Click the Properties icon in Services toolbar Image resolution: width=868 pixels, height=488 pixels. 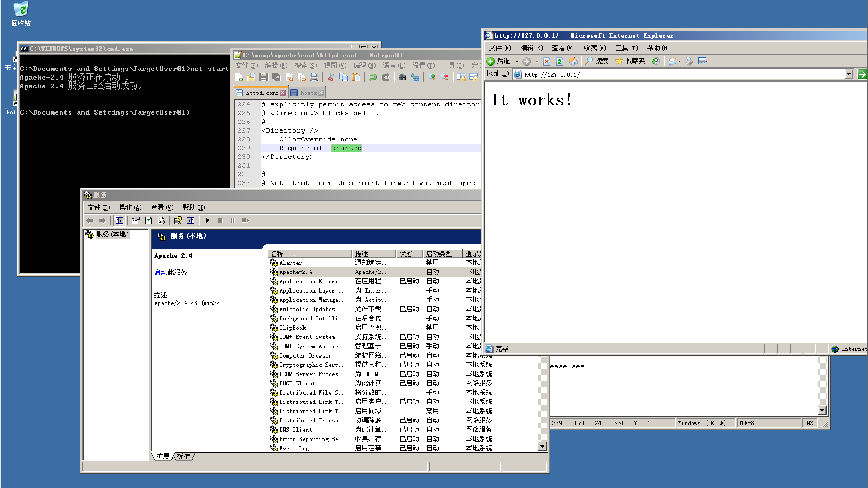(x=135, y=221)
